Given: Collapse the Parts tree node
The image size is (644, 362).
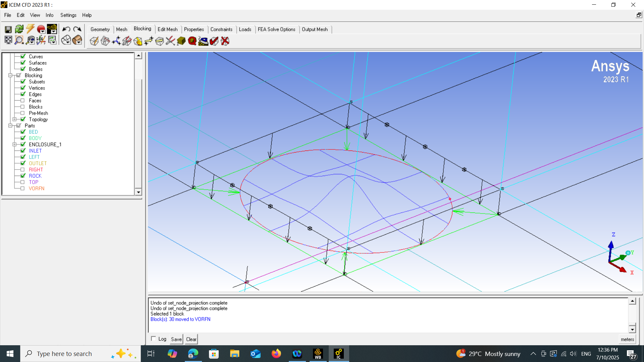Looking at the screenshot, I should (10, 126).
